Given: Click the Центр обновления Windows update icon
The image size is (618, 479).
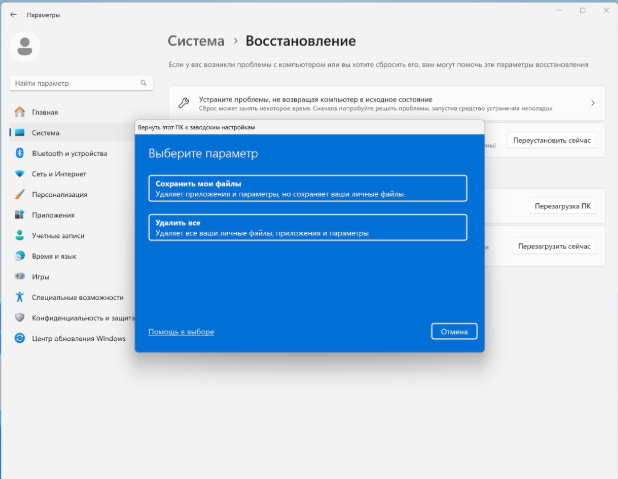Looking at the screenshot, I should (x=20, y=338).
